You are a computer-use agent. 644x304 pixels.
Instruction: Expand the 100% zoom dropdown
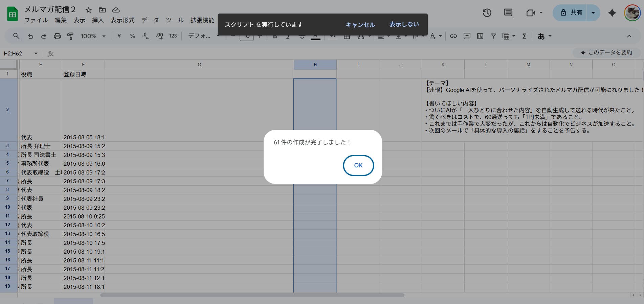pos(104,36)
